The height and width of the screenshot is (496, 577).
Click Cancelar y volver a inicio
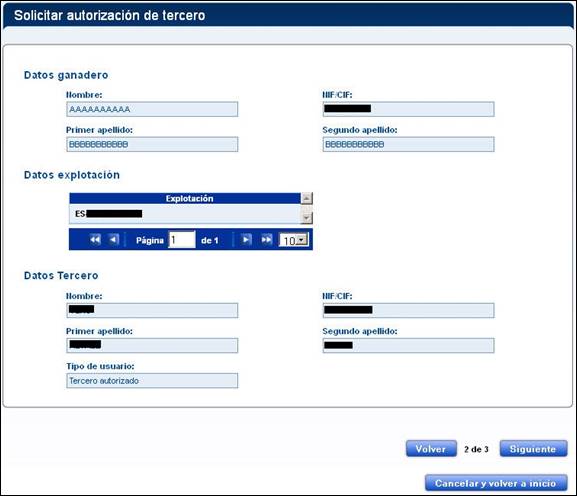pyautogui.click(x=496, y=483)
